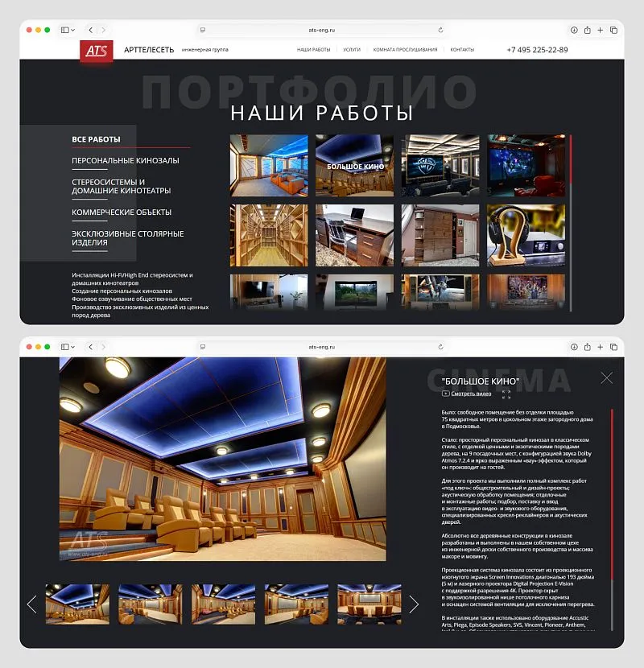Open wooden cabinet wall thumbnail
The width and height of the screenshot is (644, 668).
[440, 235]
